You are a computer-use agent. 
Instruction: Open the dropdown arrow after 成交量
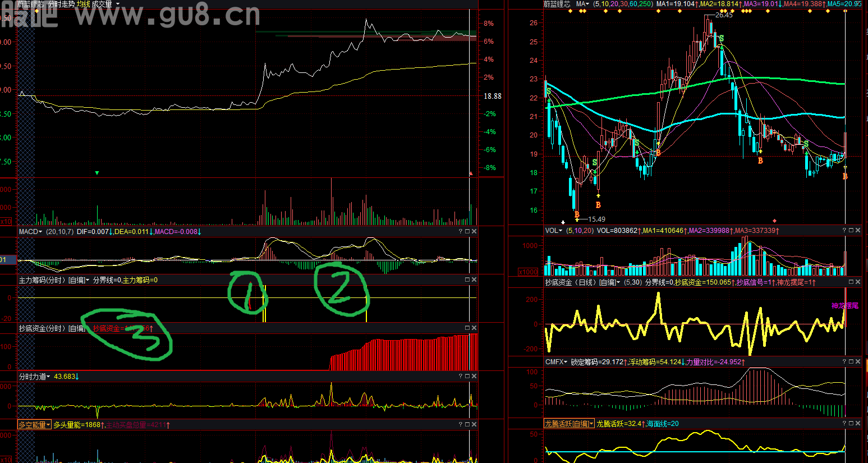click(118, 4)
